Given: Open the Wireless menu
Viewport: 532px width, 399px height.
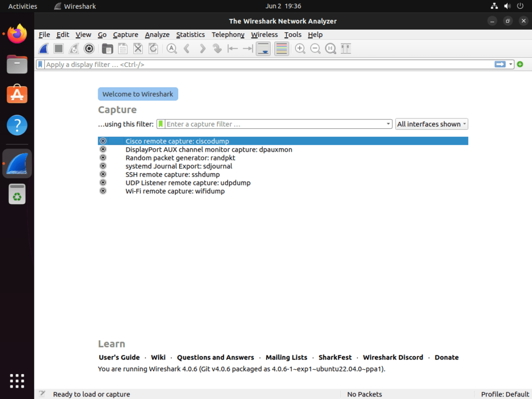Looking at the screenshot, I should click(264, 35).
